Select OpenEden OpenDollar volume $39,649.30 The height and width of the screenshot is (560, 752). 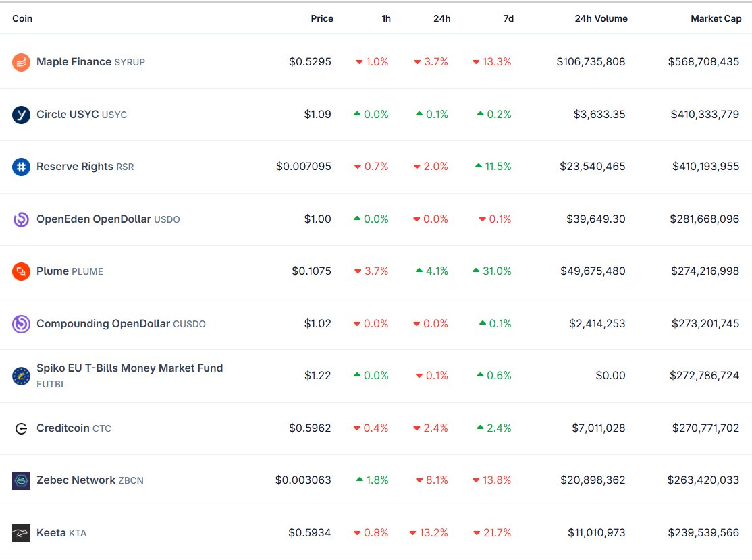click(x=595, y=219)
